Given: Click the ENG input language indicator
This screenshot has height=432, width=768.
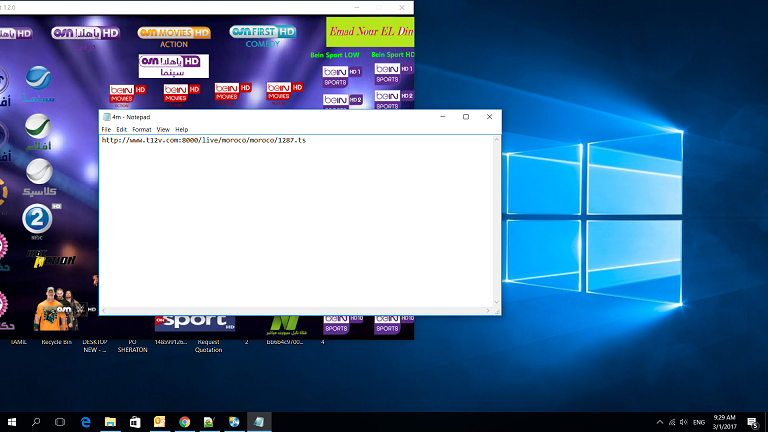Looking at the screenshot, I should (699, 422).
